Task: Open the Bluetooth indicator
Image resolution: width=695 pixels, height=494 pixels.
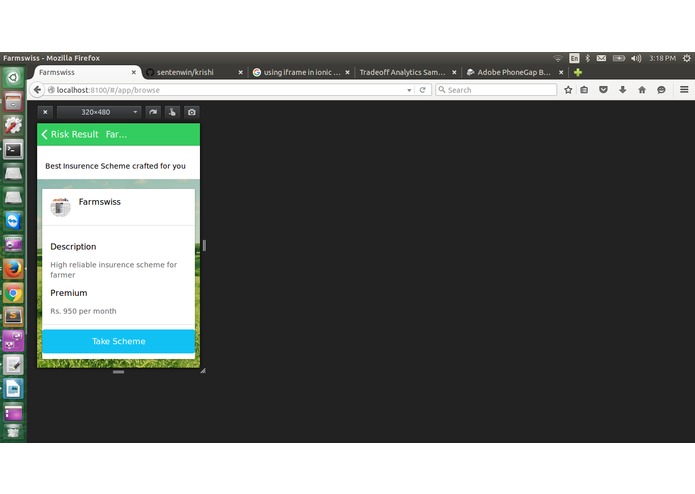Action: pos(587,58)
